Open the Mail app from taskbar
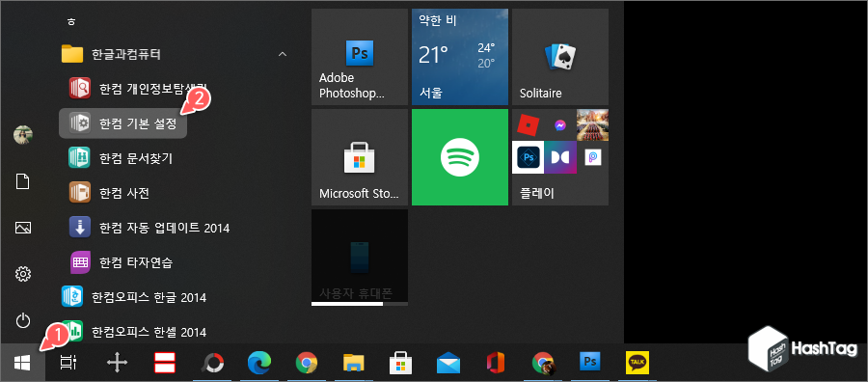 click(x=448, y=363)
